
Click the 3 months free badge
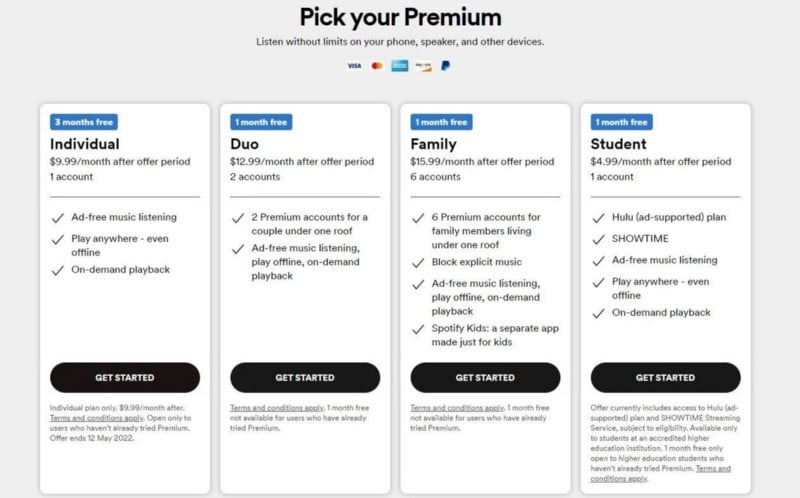(x=84, y=122)
